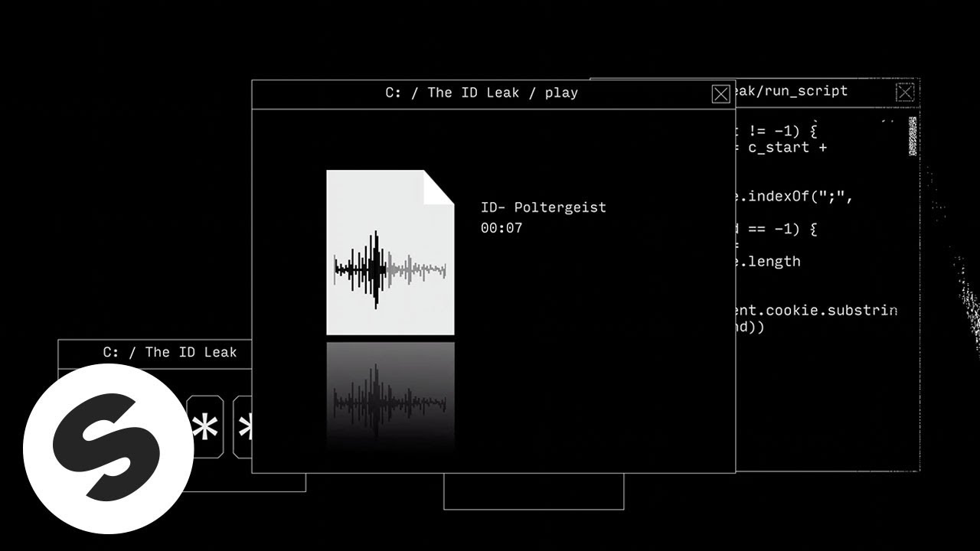Click the Spinnin' Records S logo
The width and height of the screenshot is (980, 551).
pyautogui.click(x=108, y=448)
